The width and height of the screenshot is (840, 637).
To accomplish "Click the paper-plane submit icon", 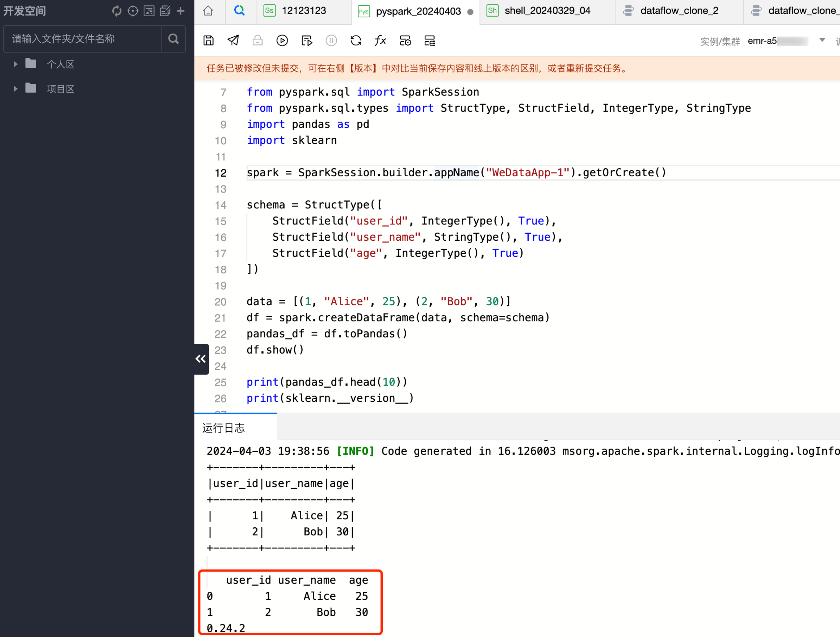I will point(233,41).
